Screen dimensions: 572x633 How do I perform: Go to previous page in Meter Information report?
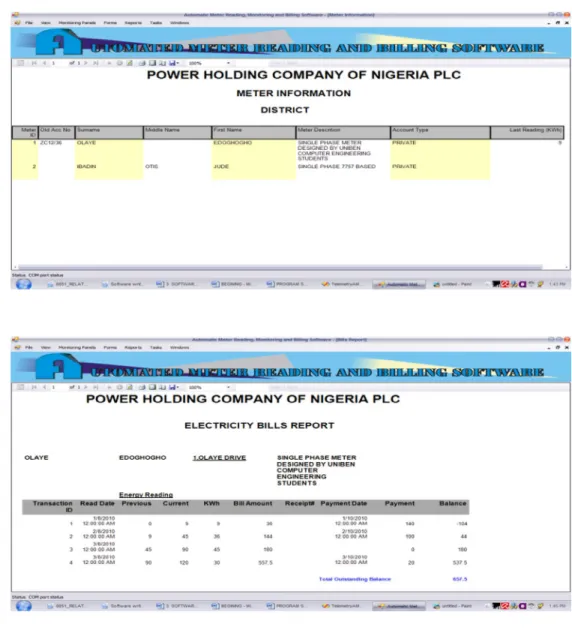click(44, 63)
